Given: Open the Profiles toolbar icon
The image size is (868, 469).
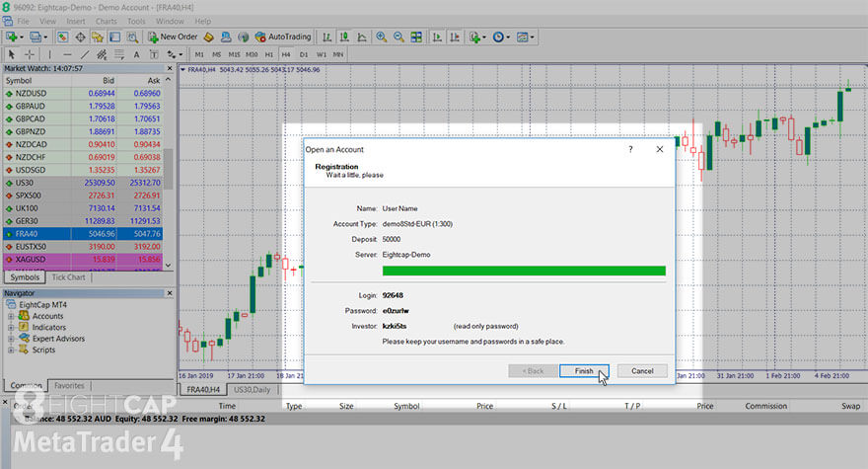Looking at the screenshot, I should (35, 38).
